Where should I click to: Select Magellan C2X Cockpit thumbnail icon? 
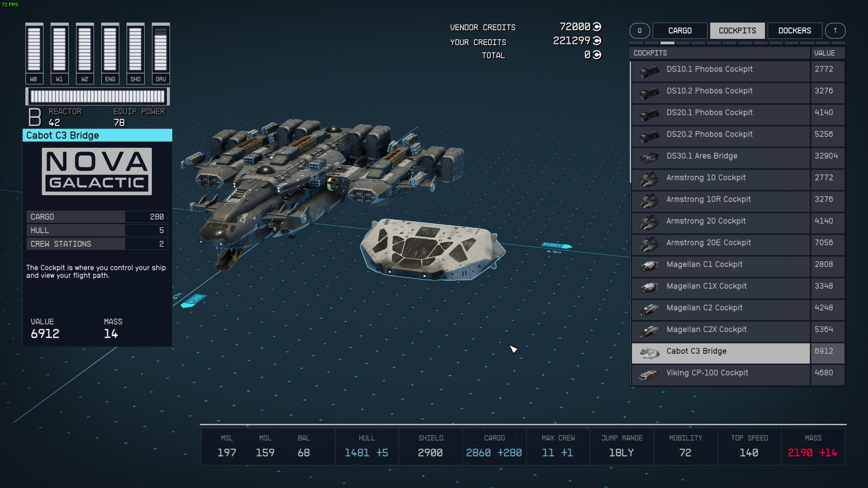pos(649,332)
